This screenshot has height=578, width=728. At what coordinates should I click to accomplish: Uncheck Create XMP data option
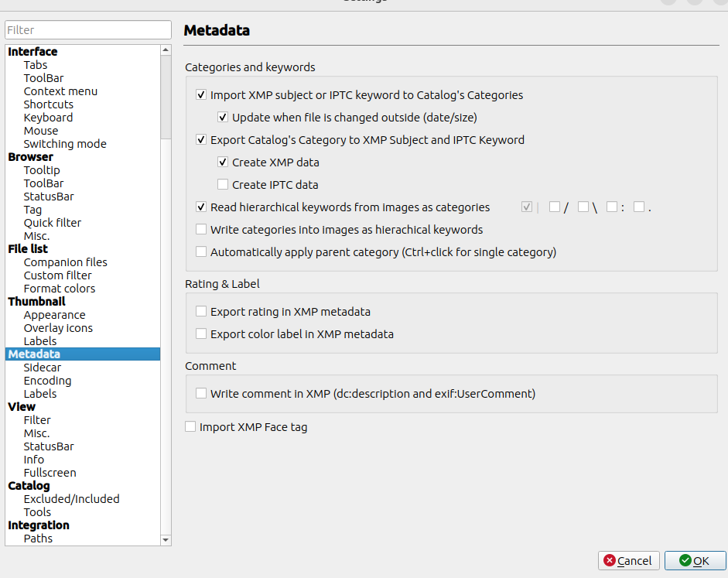tap(223, 162)
